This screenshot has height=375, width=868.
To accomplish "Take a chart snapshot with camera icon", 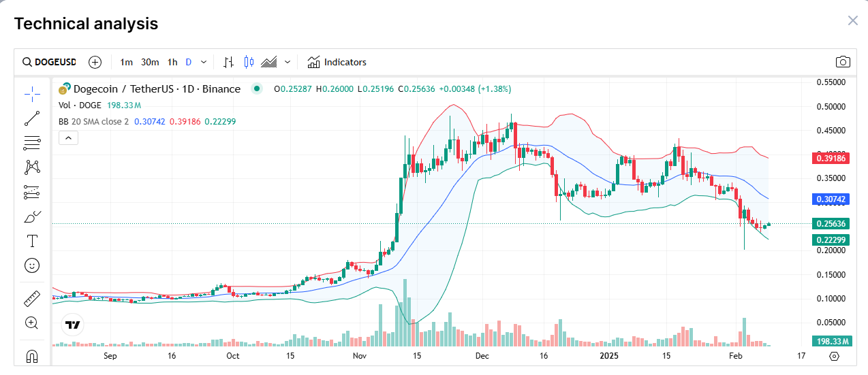I will tap(843, 62).
